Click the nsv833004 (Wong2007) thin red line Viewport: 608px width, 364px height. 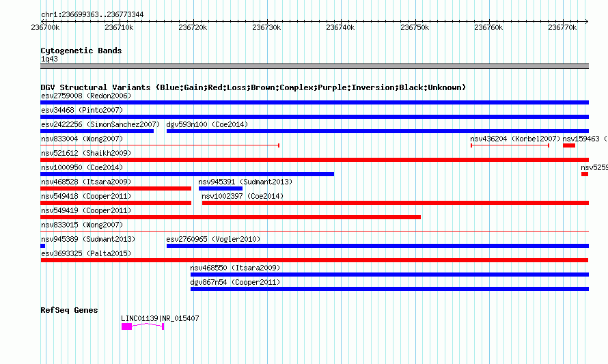pyautogui.click(x=160, y=145)
